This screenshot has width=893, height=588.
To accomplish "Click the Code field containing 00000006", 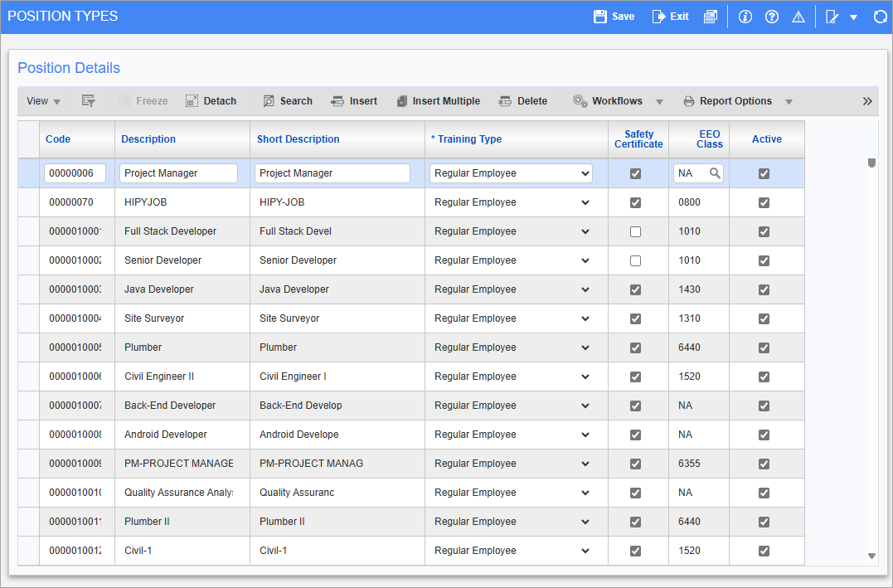I will (x=75, y=173).
